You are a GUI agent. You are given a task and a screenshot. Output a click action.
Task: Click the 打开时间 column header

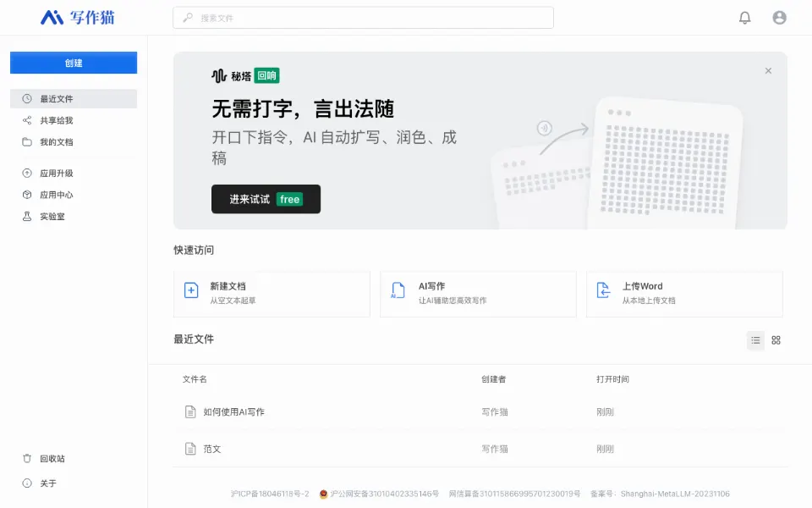click(612, 379)
